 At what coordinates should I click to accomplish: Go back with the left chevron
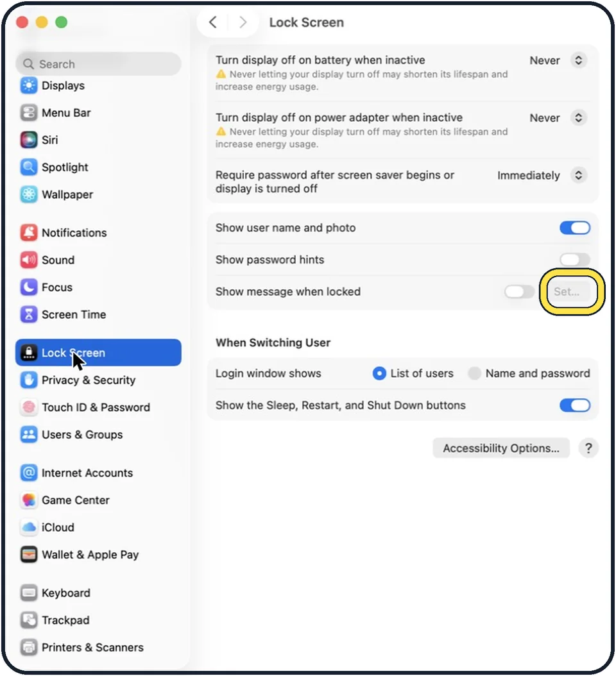[x=212, y=22]
